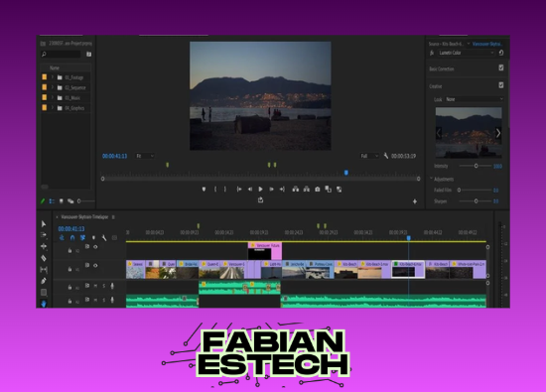Open Program Monitor settings wrench
546x392 pixels.
click(x=386, y=156)
